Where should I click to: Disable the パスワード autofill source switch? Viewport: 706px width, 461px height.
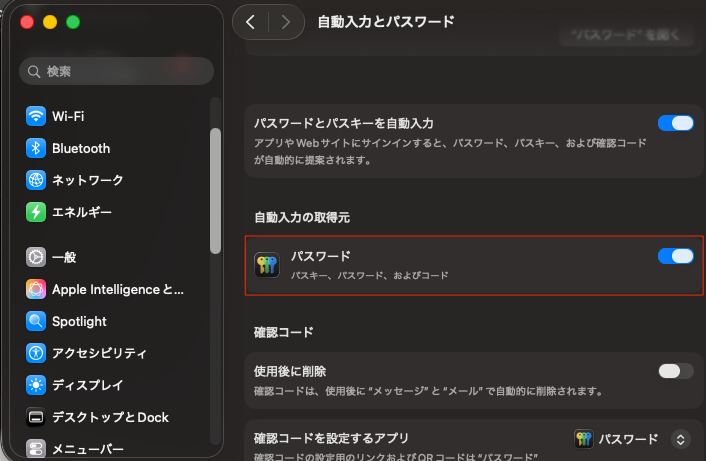[x=675, y=256]
